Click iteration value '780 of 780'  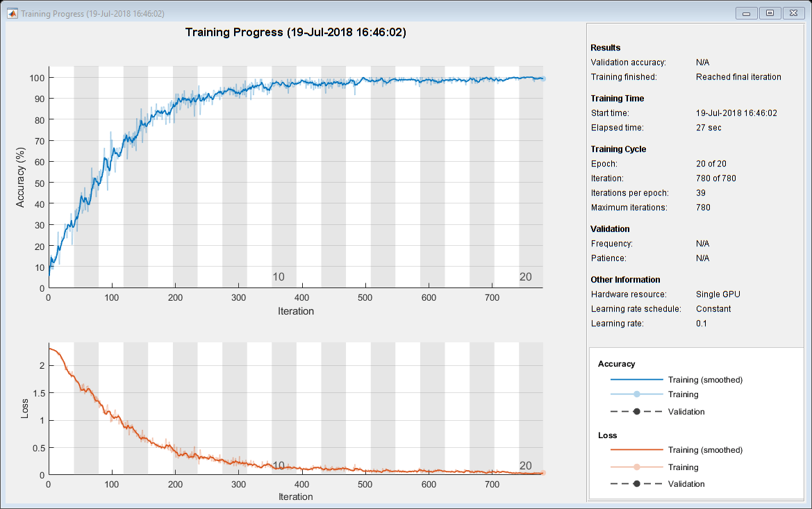pos(715,178)
